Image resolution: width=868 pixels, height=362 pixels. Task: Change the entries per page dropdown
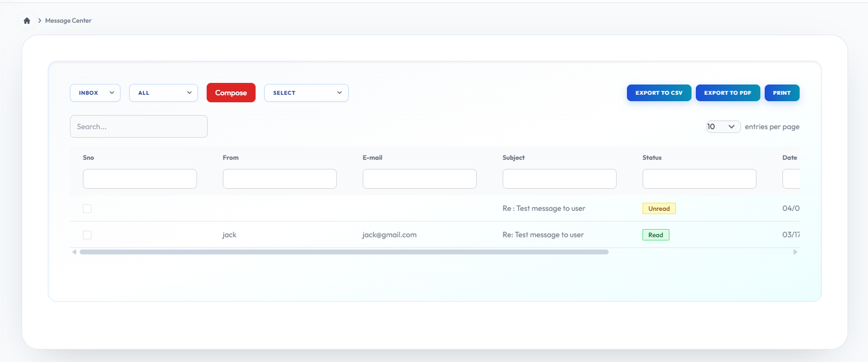[x=723, y=126]
